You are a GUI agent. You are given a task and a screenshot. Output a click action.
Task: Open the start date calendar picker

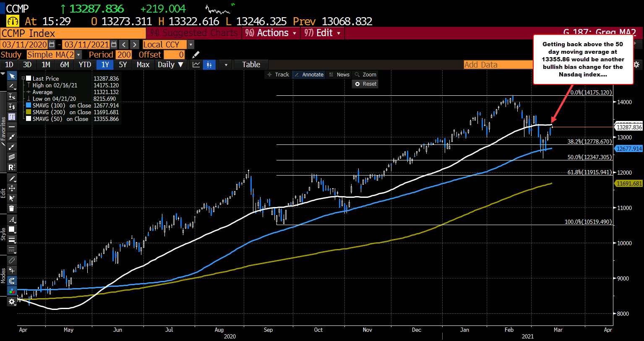[52, 45]
